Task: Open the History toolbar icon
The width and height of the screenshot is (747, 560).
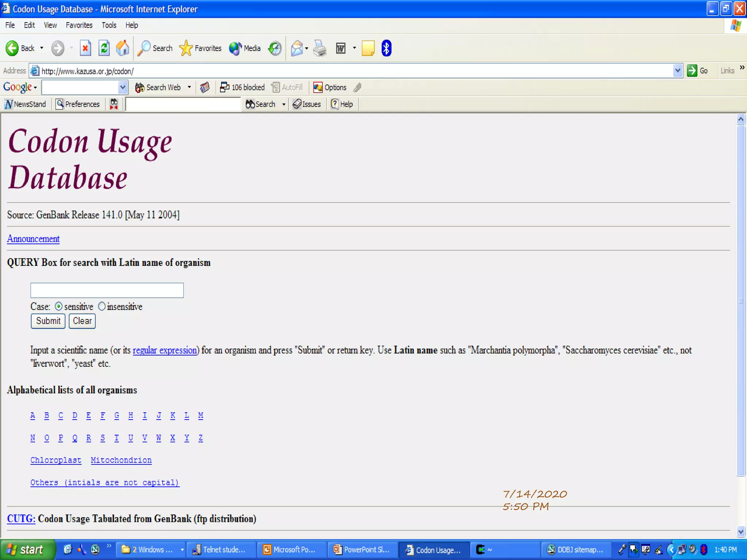Action: click(275, 48)
